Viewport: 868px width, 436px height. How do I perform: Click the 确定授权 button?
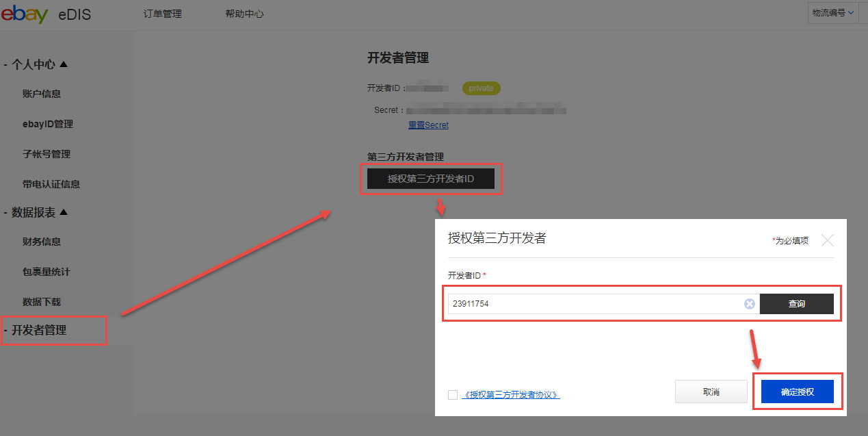pos(797,392)
